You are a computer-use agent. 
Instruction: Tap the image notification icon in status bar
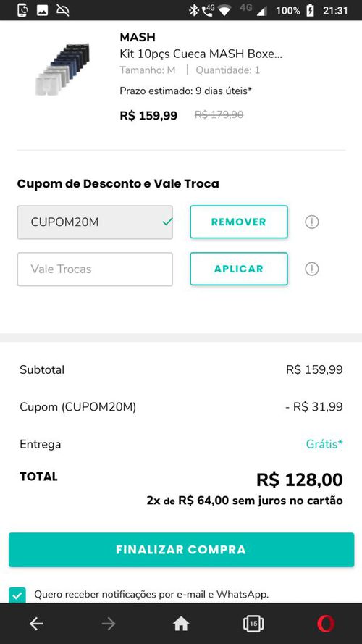[x=42, y=10]
